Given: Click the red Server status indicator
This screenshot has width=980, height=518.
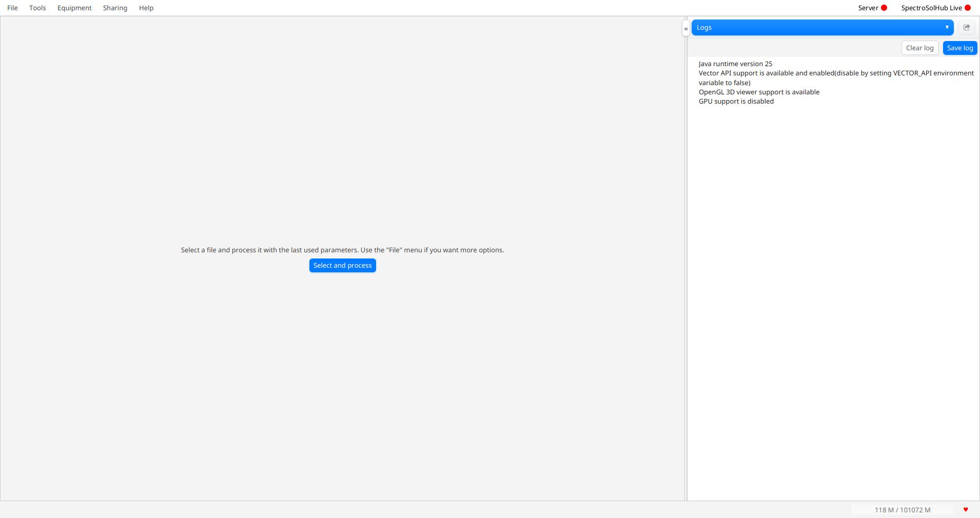Looking at the screenshot, I should [x=884, y=8].
